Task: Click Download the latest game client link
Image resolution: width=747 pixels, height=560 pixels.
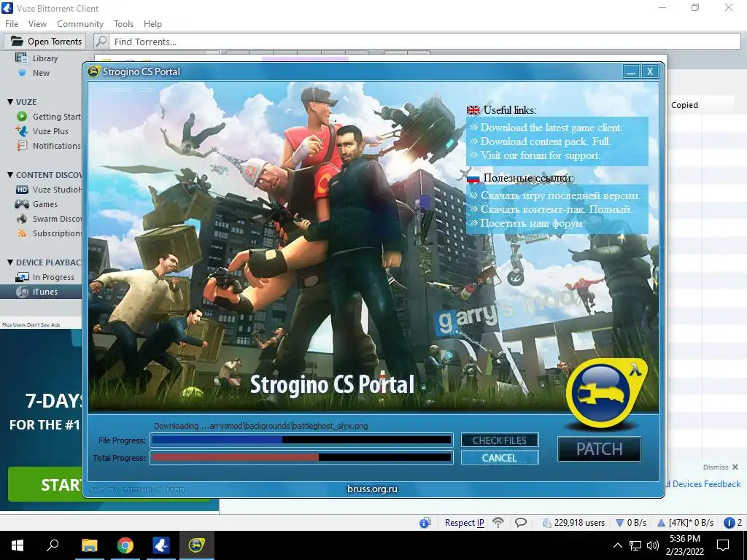Action: [x=551, y=128]
